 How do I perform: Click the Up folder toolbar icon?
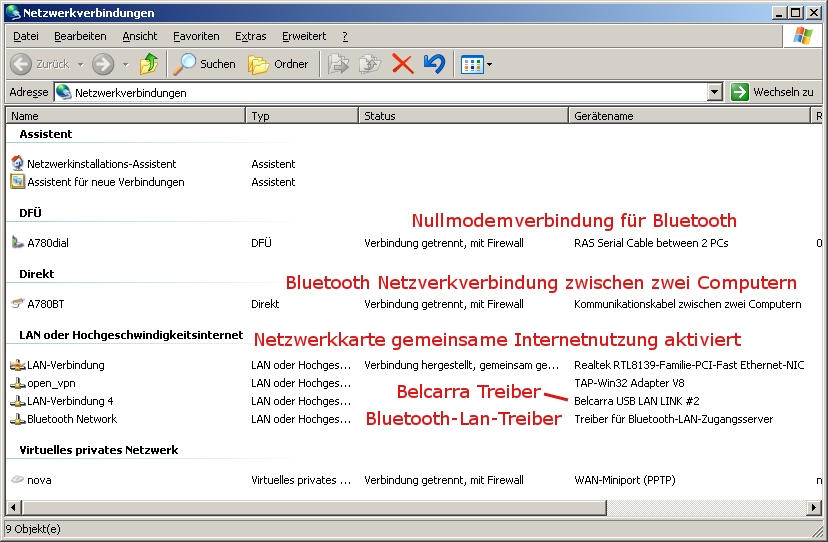pos(149,64)
